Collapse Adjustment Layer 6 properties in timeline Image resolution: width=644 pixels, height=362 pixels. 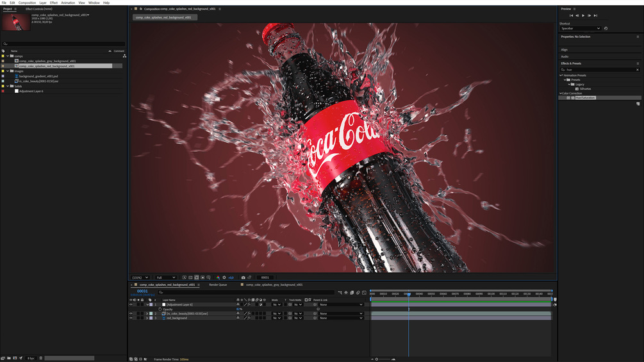[147, 304]
